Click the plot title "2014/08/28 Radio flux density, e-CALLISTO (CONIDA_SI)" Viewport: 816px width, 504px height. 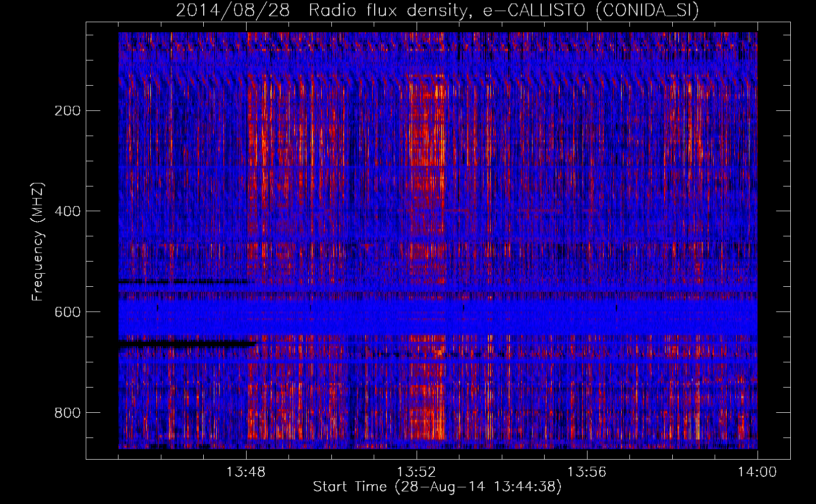437,10
